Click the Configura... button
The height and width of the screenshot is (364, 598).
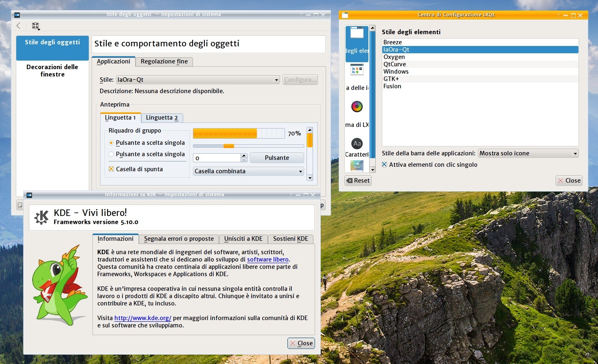point(300,80)
